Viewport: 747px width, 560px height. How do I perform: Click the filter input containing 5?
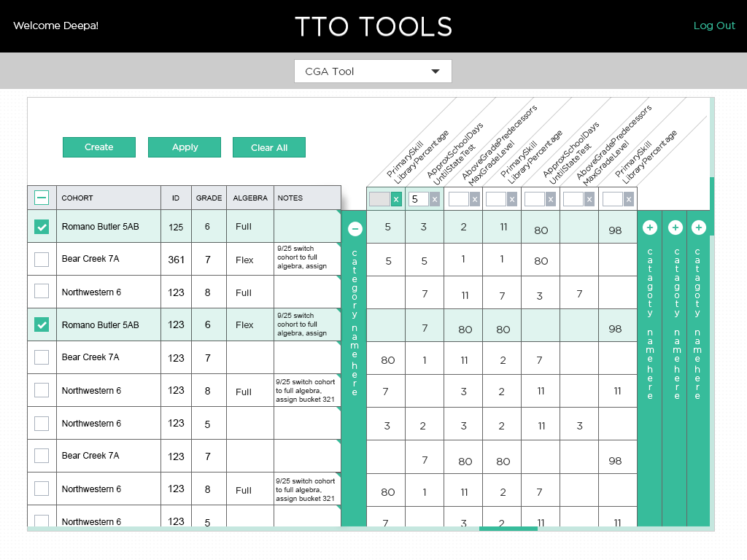click(x=419, y=200)
